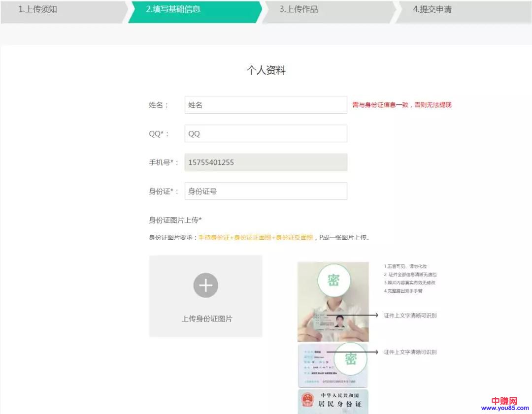The height and width of the screenshot is (414, 532).
Task: Go to step 1.上传须知
Action: [x=38, y=9]
